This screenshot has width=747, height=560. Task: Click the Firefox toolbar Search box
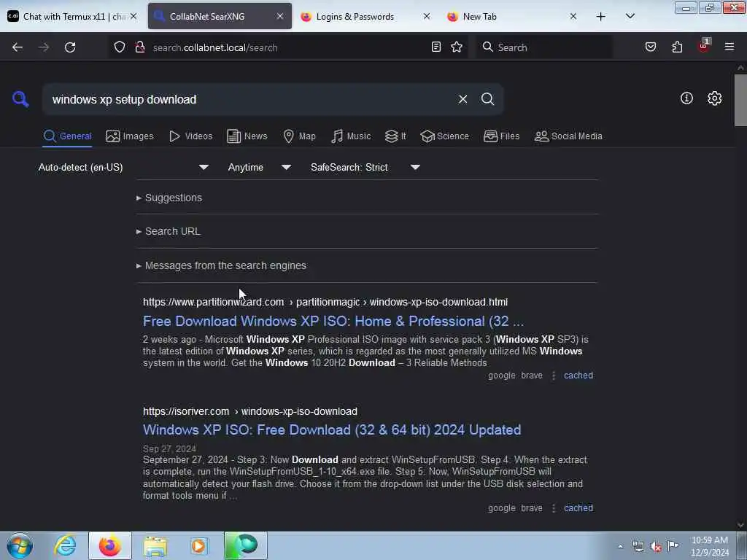pos(544,47)
